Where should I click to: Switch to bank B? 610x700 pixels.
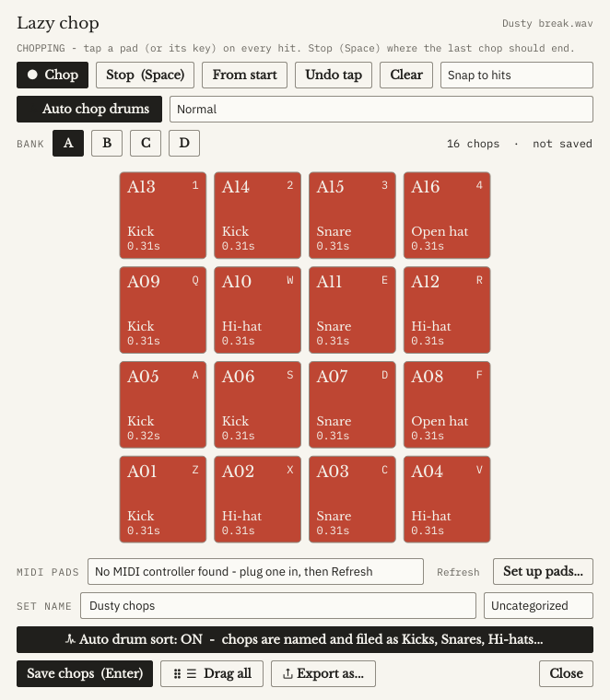coord(107,144)
